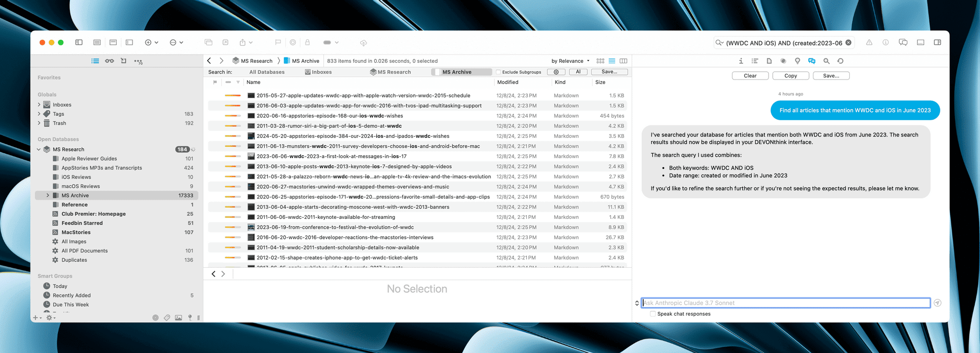Open the chat bubbles toolbar icon
The image size is (980, 353).
(903, 43)
